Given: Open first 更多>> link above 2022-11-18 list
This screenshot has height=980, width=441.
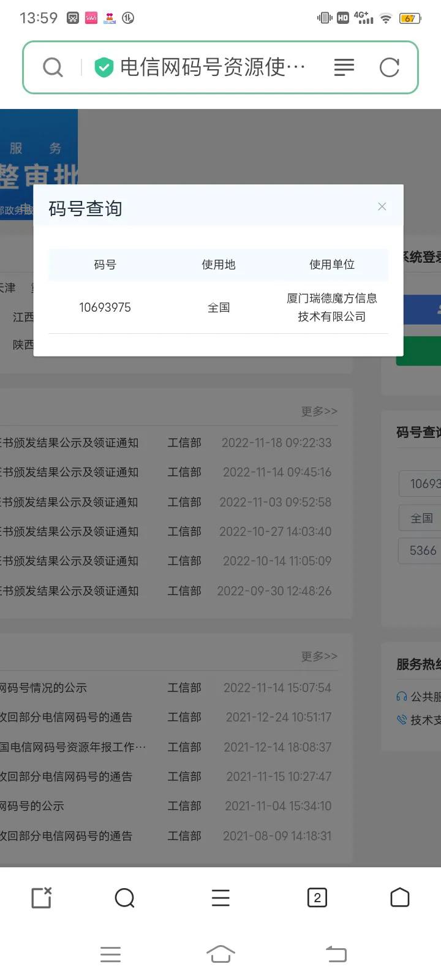Looking at the screenshot, I should tap(319, 411).
